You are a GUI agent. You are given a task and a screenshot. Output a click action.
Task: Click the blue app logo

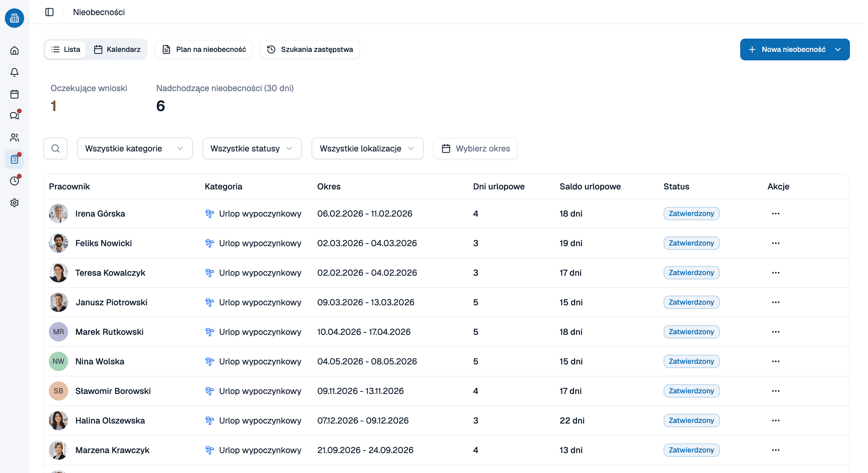(14, 18)
